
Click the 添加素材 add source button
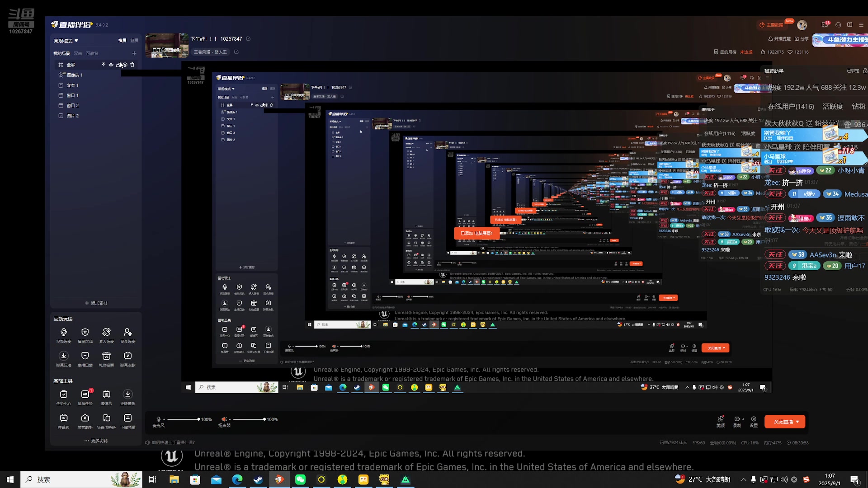(x=96, y=303)
